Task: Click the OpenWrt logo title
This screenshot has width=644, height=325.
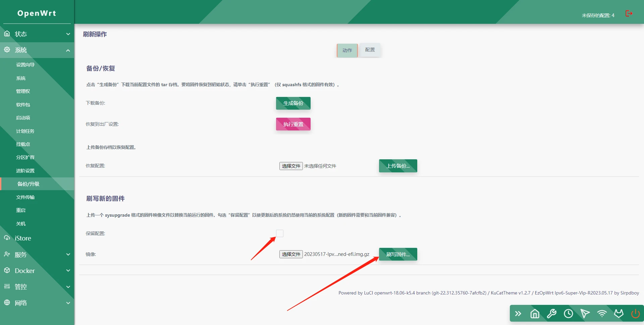Action: [x=37, y=13]
